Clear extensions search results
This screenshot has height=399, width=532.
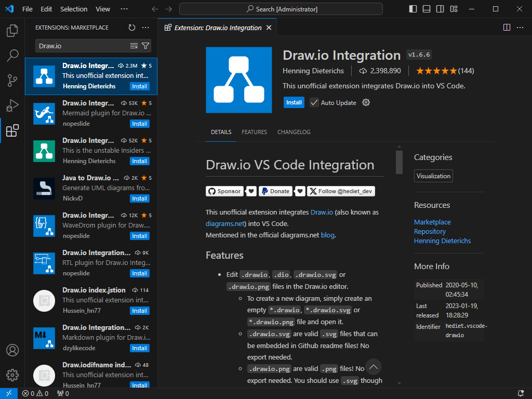(x=134, y=46)
